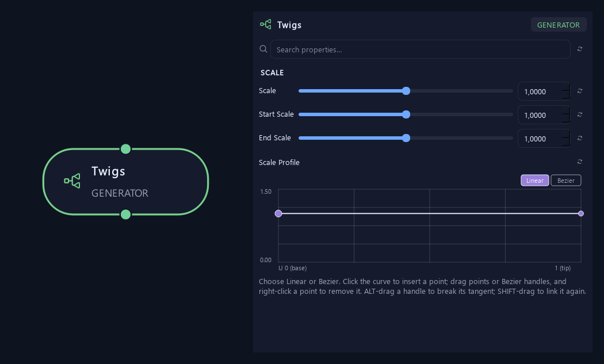The image size is (604, 364).
Task: Click the GENERATOR badge in the panel header
Action: (559, 25)
